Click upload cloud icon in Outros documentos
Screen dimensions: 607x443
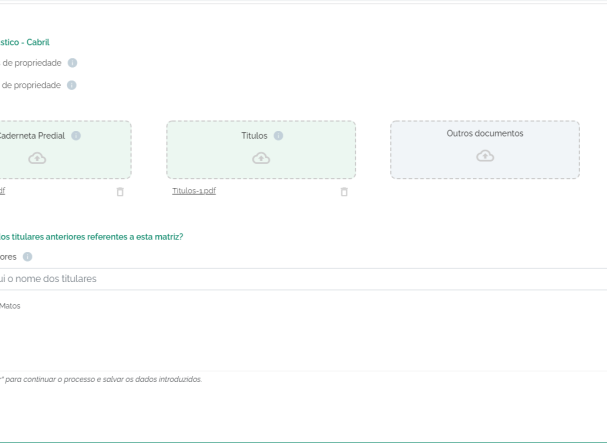pos(485,155)
